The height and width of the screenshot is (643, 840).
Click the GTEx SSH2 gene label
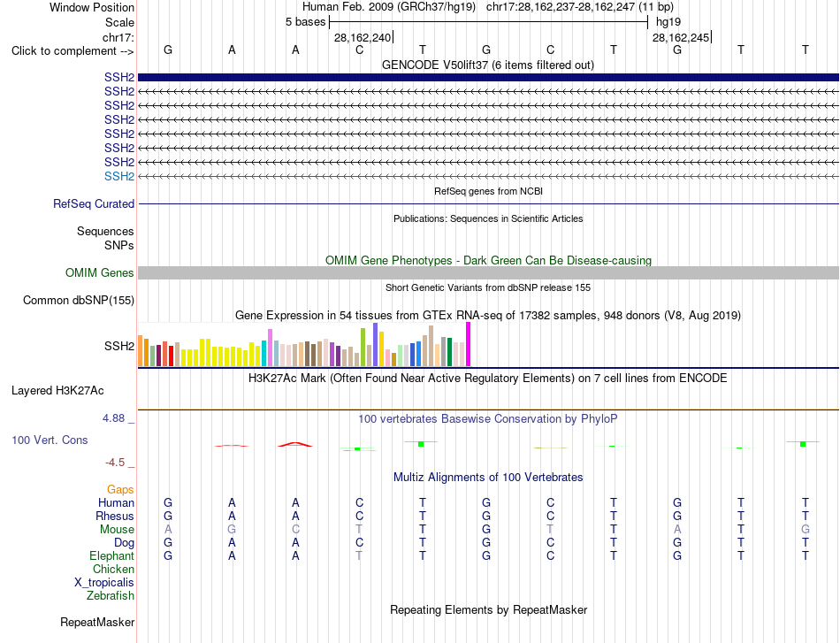coord(119,346)
